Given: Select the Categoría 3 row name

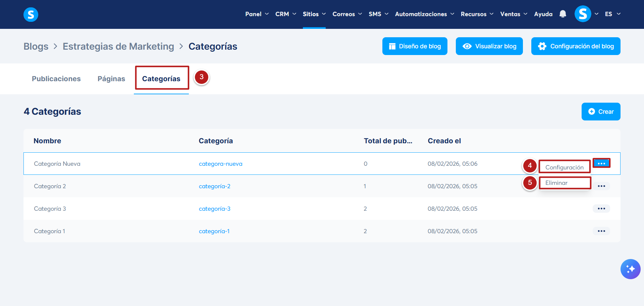Looking at the screenshot, I should [50, 209].
